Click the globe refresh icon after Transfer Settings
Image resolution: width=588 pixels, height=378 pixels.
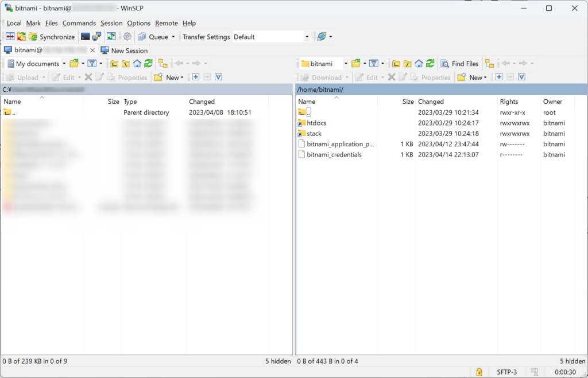[x=322, y=37]
